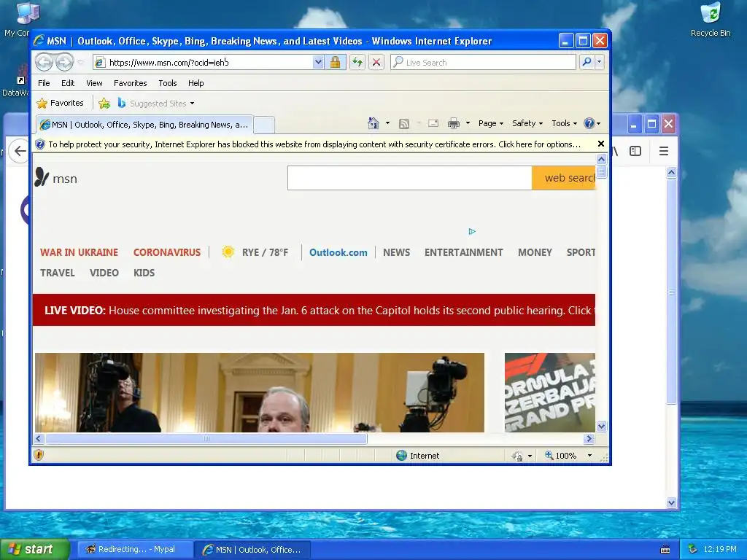Viewport: 747px width, 560px height.
Task: Open ENTERTAINMENT navigation link
Action: [463, 252]
